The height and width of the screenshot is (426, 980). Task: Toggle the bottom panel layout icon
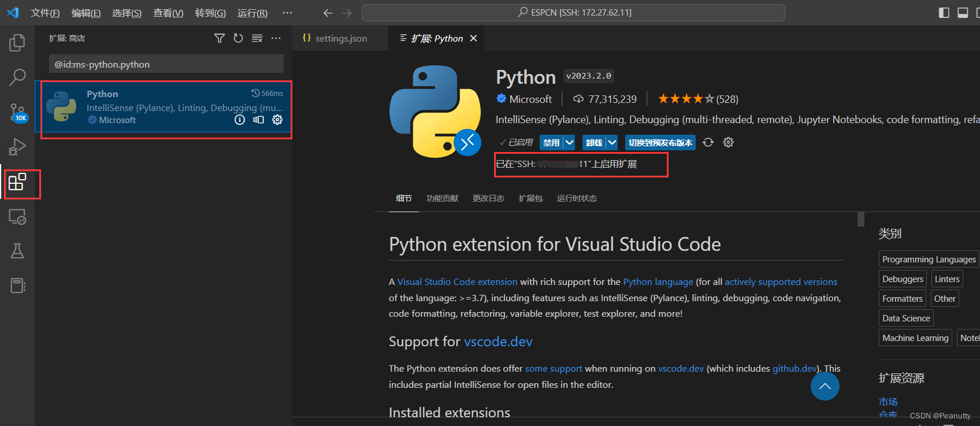(963, 13)
